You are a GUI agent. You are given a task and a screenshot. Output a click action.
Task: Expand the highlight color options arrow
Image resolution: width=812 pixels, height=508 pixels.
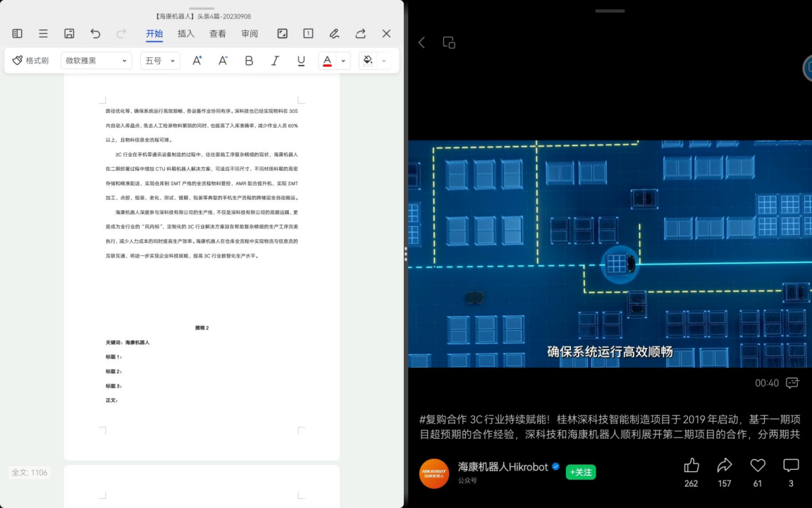pos(383,61)
